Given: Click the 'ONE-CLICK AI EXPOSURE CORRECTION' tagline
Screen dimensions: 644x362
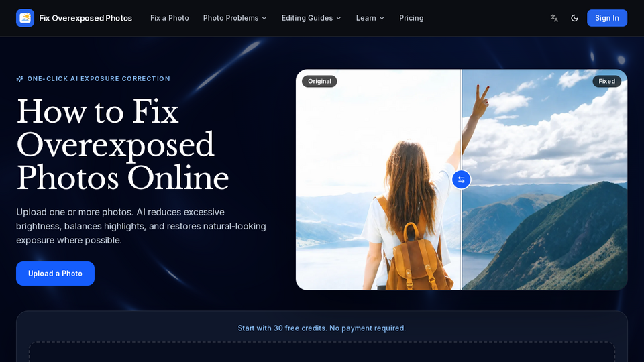Looking at the screenshot, I should tap(99, 79).
